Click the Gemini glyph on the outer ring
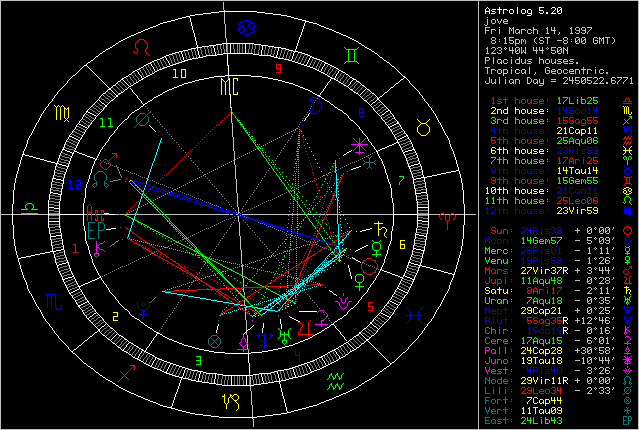 point(351,55)
